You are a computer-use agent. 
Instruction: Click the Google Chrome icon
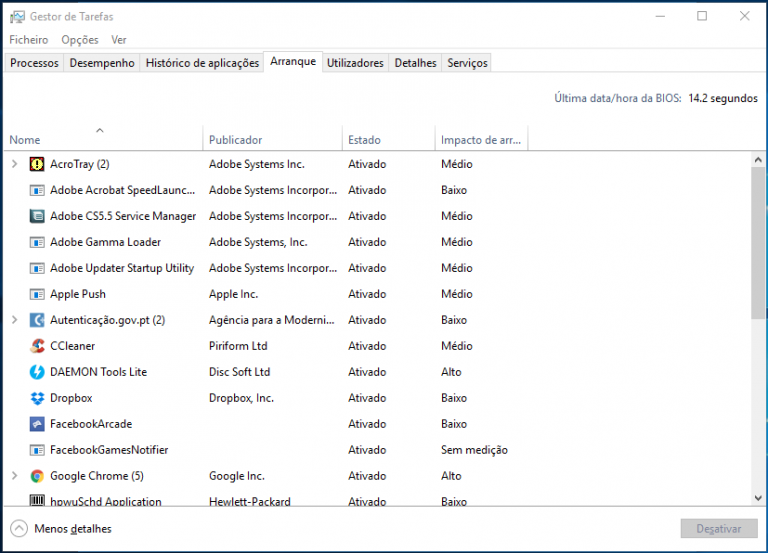pyautogui.click(x=37, y=476)
